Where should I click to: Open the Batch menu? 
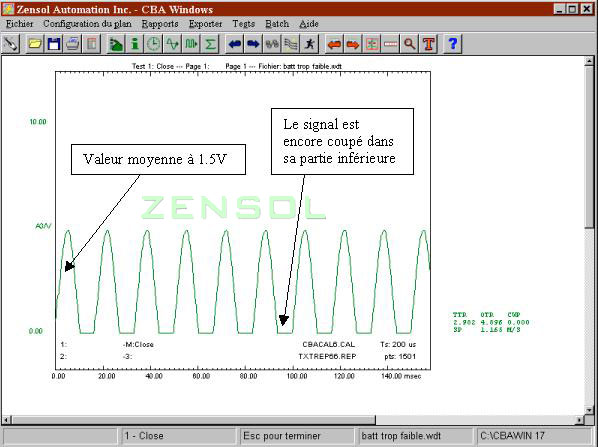point(277,24)
